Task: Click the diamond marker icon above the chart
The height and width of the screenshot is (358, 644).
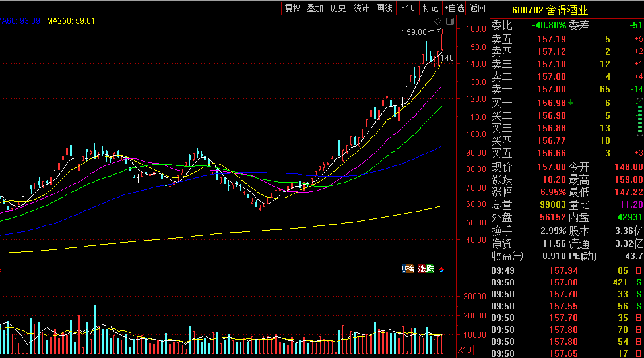Action: tap(438, 21)
